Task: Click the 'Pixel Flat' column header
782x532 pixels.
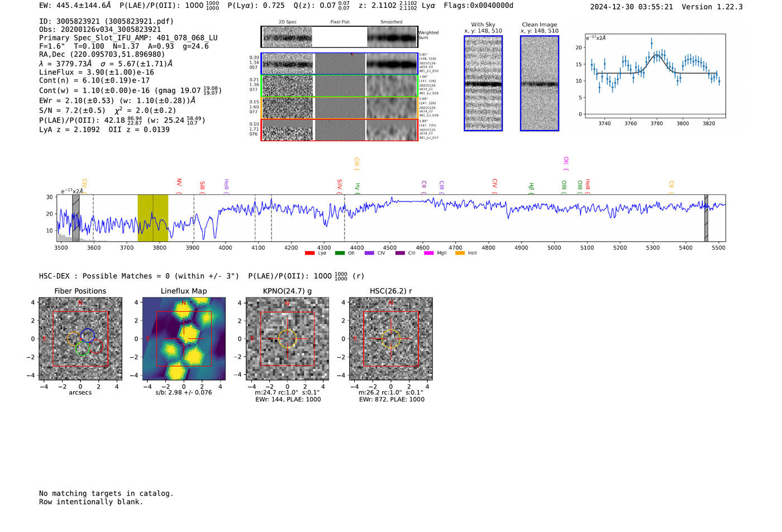Action: (340, 22)
